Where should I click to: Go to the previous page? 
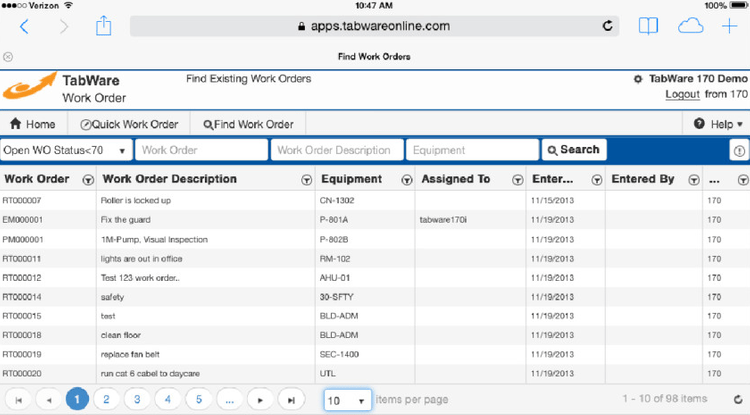pyautogui.click(x=49, y=400)
